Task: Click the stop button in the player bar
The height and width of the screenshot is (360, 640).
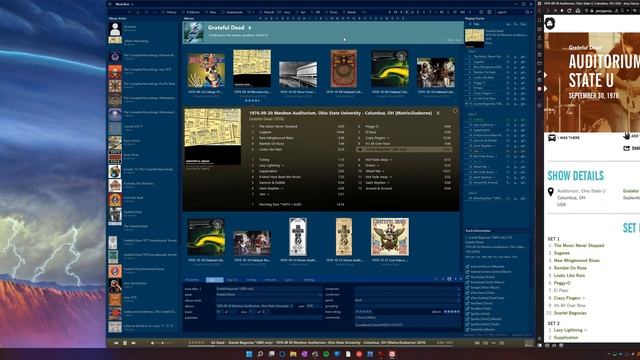Action: click(x=125, y=343)
